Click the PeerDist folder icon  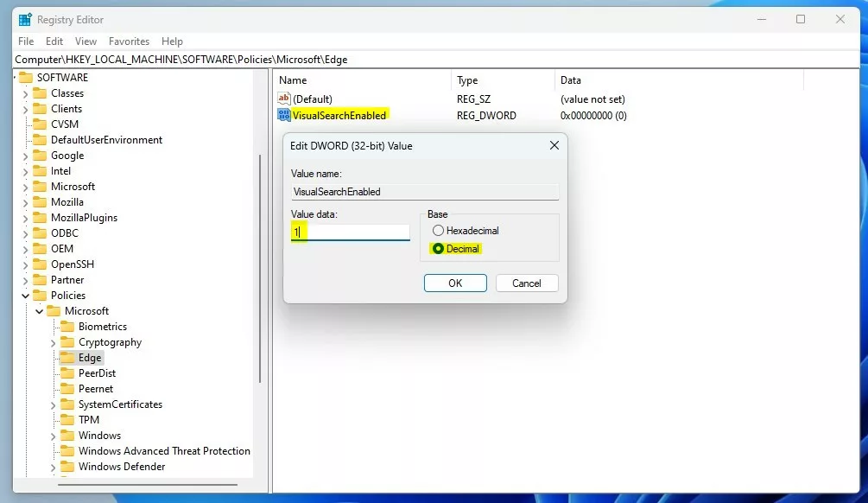pos(67,372)
